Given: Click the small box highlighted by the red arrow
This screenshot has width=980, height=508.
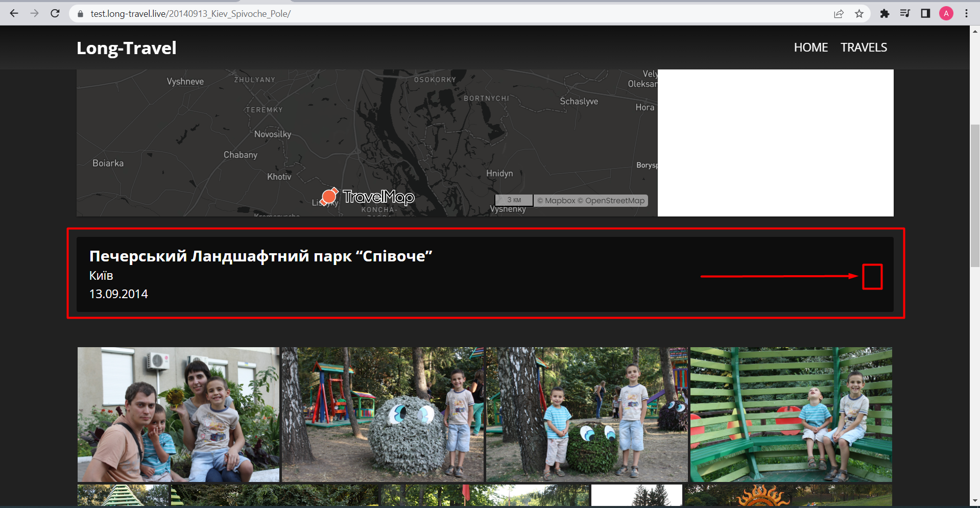Looking at the screenshot, I should (872, 277).
